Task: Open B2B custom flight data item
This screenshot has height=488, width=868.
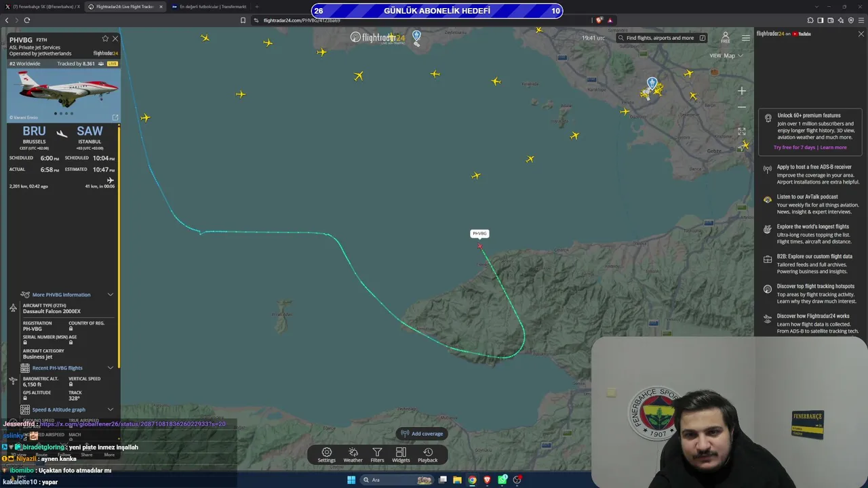Action: point(811,264)
